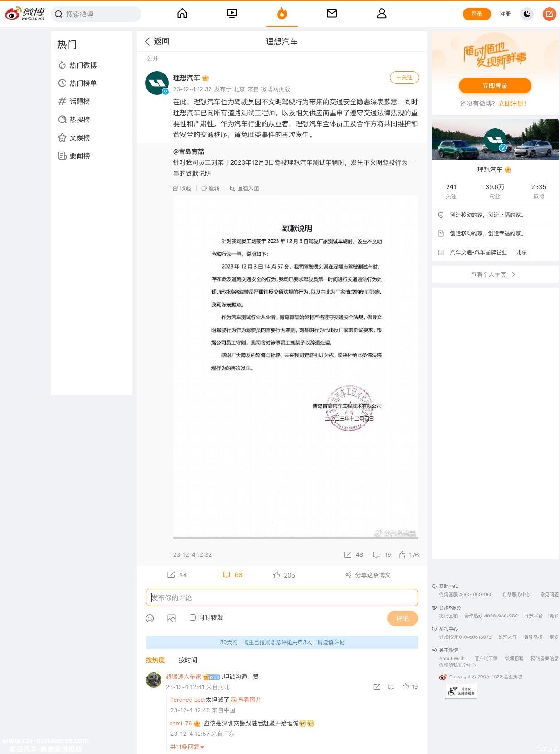Click the 241 关注 count
Screen dimensions: 560x754
[451, 191]
